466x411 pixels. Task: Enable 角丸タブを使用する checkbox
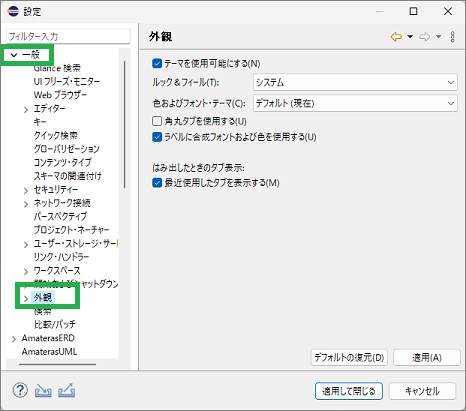[x=157, y=121]
